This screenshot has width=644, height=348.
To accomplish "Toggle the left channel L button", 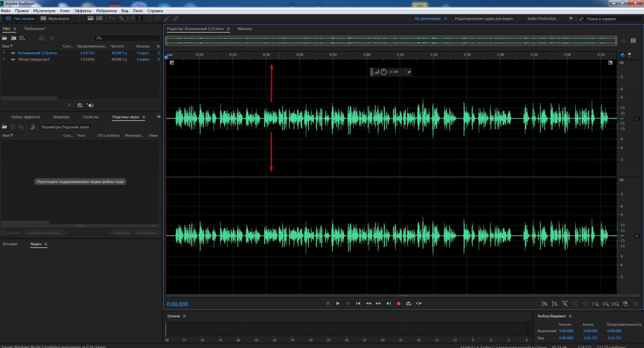I will coord(637,118).
